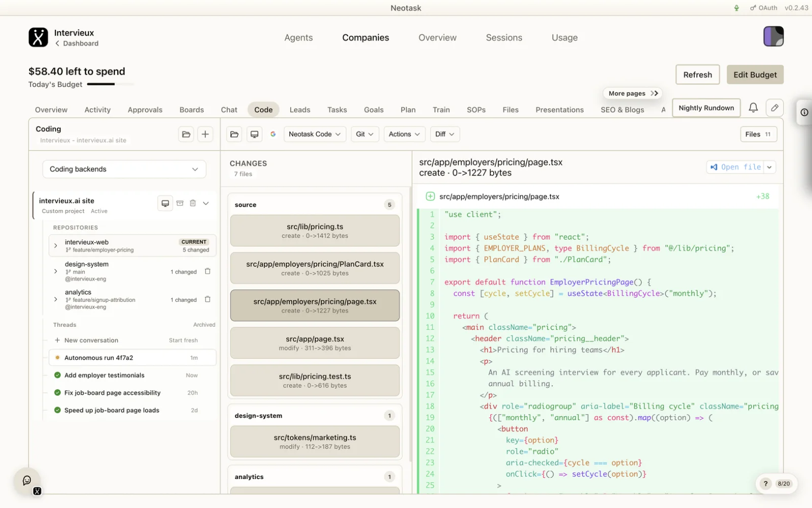Click Open file button
The height and width of the screenshot is (508, 812).
(x=735, y=167)
